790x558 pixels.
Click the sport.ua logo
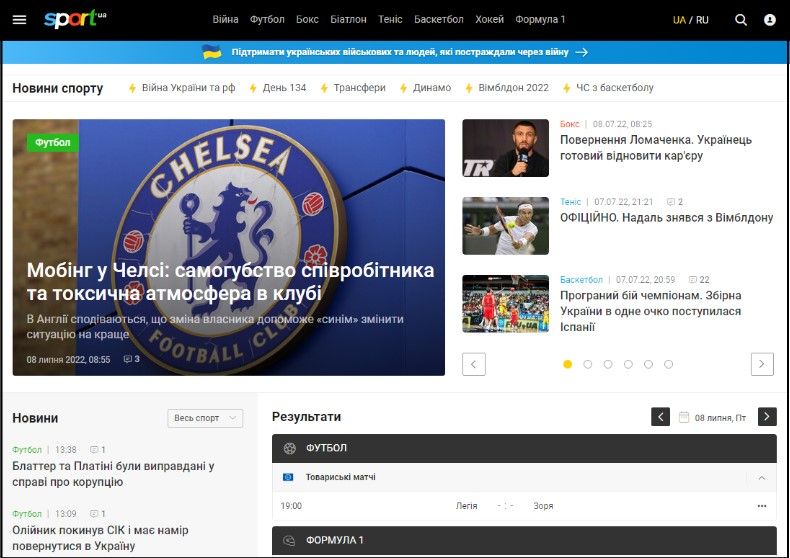[75, 20]
